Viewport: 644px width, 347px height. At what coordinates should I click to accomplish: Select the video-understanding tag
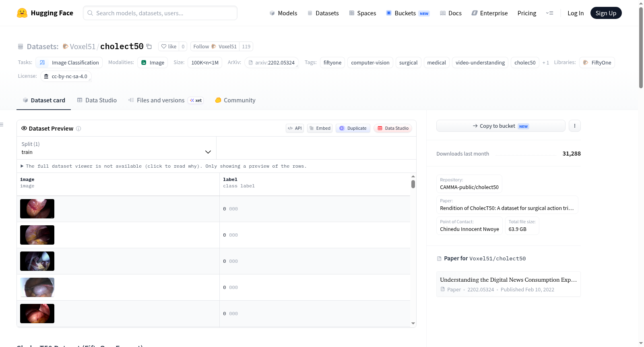click(480, 62)
